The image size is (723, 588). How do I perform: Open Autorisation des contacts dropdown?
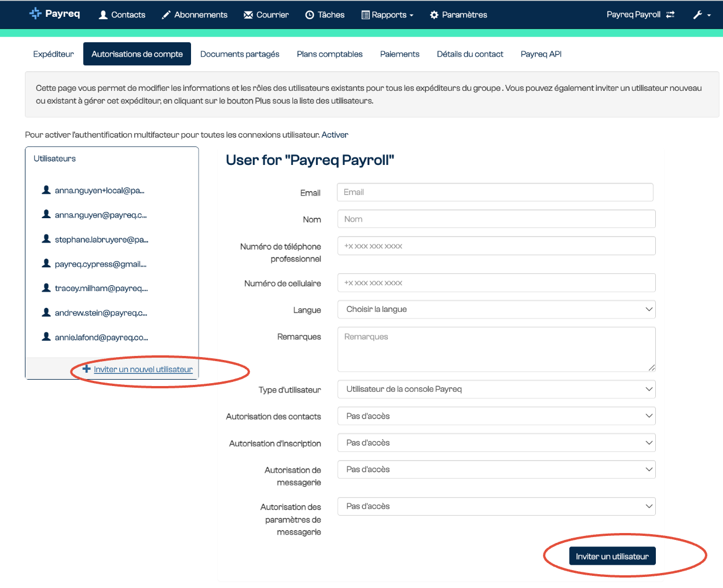click(497, 416)
